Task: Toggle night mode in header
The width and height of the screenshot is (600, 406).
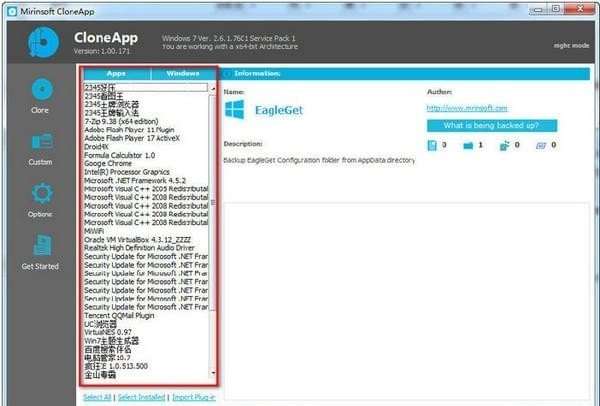Action: pyautogui.click(x=571, y=46)
